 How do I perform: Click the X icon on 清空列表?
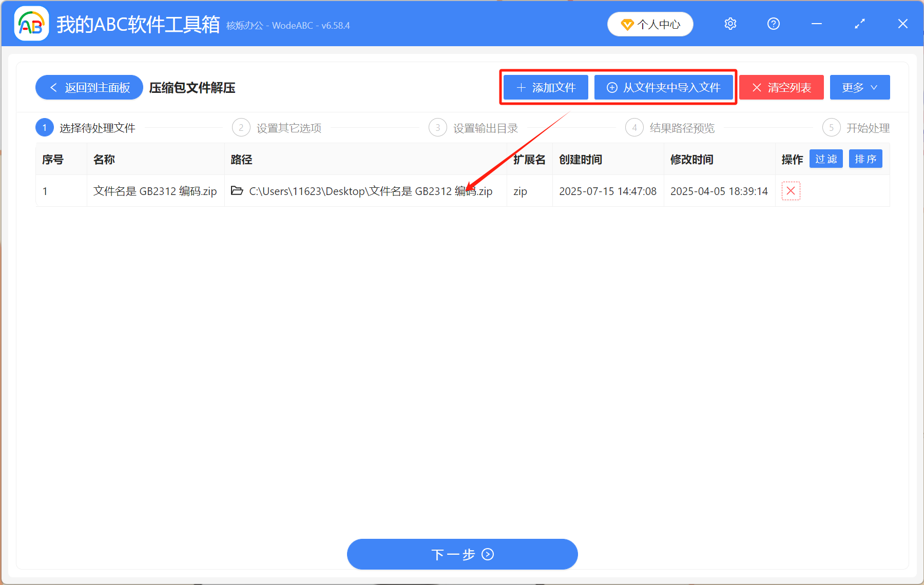(757, 87)
